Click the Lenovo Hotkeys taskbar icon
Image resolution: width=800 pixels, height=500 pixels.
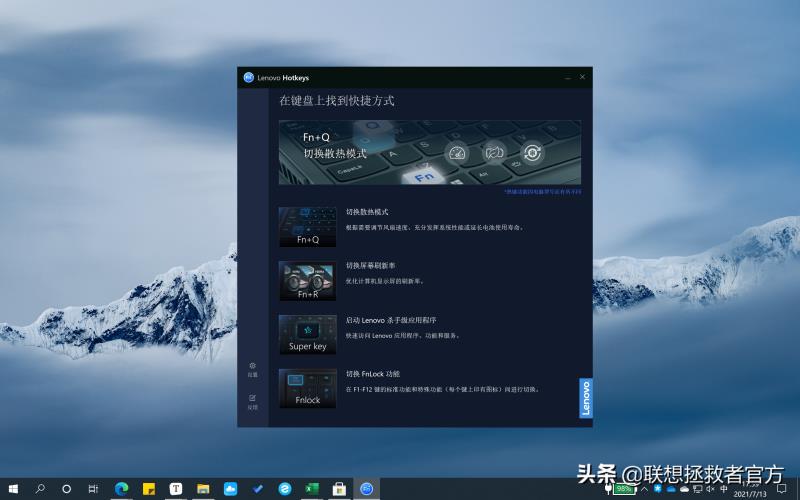[x=366, y=489]
